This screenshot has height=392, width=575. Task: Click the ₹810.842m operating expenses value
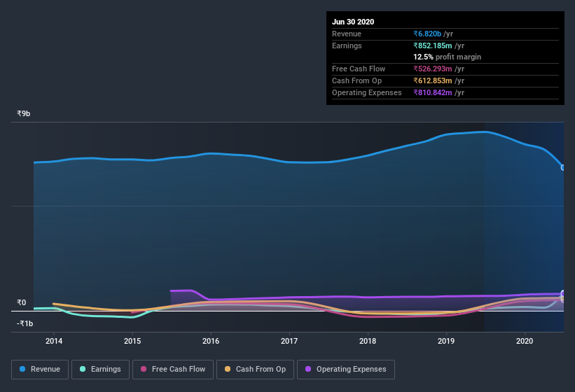point(433,92)
